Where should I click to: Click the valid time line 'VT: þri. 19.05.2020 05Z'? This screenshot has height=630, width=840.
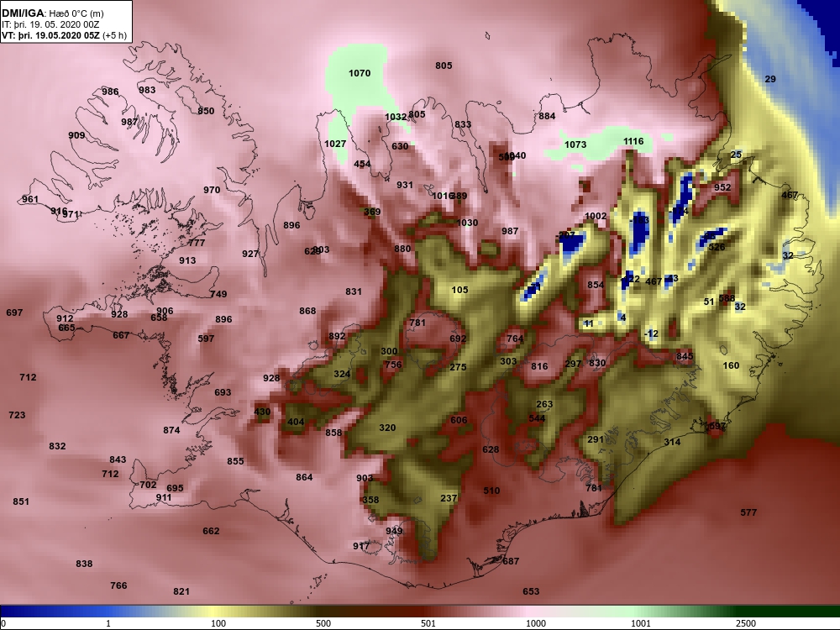[x=50, y=35]
